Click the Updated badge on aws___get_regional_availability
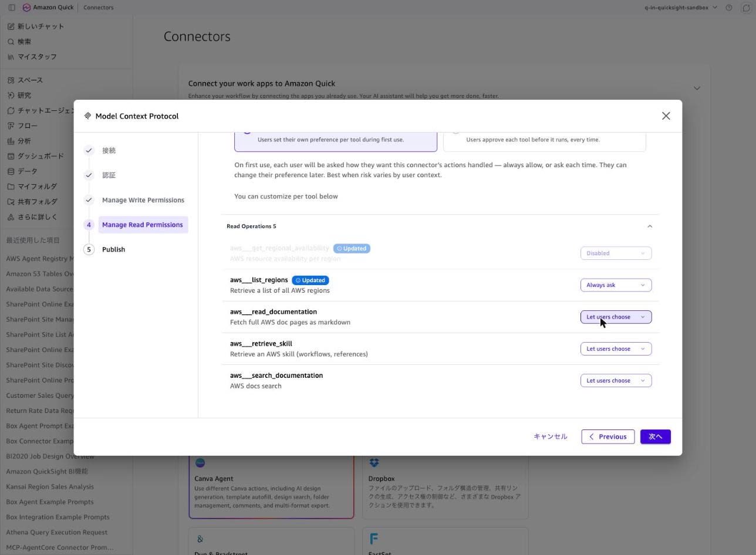Viewport: 756px width, 555px height. (x=352, y=249)
